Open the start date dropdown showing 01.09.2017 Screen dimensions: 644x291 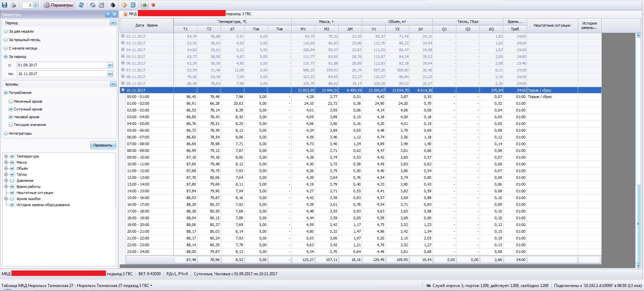pyautogui.click(x=110, y=65)
